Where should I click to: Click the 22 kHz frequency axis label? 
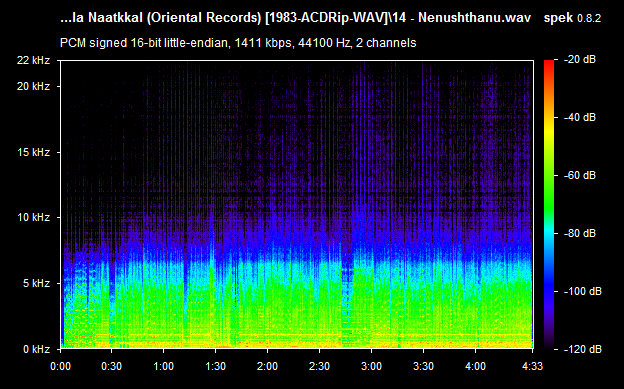(x=33, y=60)
